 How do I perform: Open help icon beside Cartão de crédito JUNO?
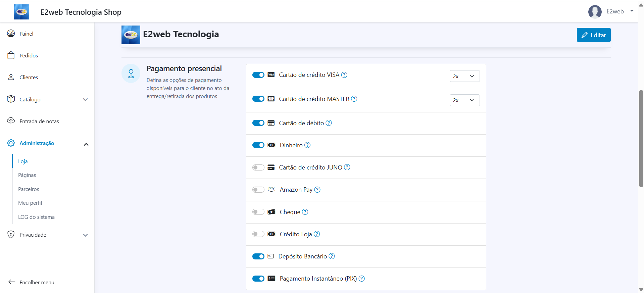pyautogui.click(x=347, y=167)
